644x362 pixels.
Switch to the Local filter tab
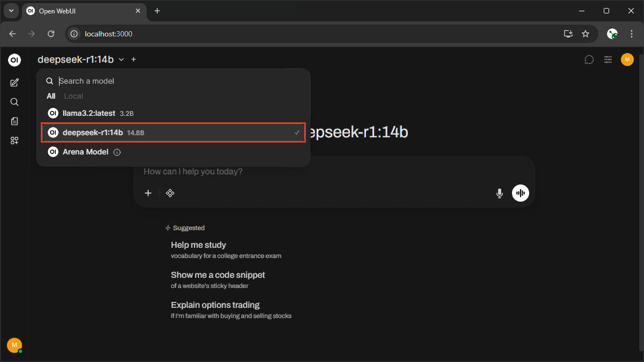tap(74, 96)
